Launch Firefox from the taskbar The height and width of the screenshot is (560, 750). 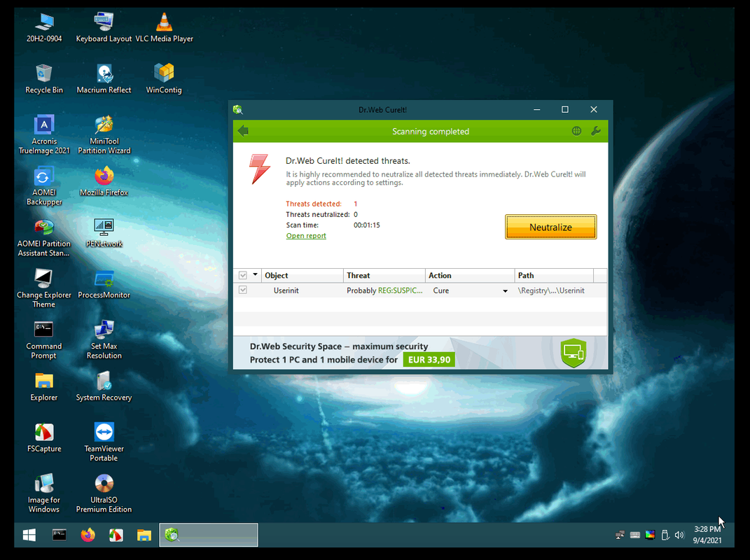point(88,535)
